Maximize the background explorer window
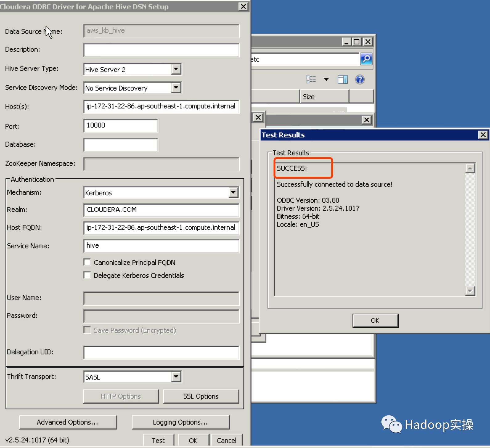Screen dimensions: 490x448 coord(357,42)
